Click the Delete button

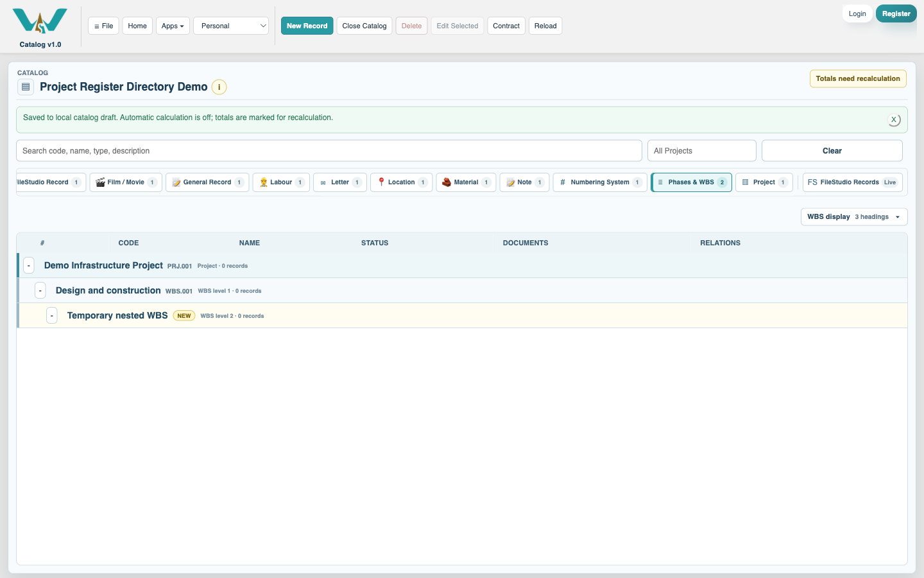tap(411, 26)
